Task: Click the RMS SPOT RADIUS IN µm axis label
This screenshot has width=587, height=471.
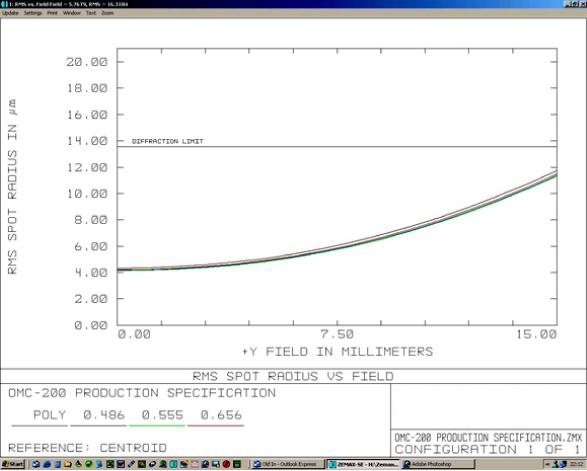Action: pyautogui.click(x=12, y=186)
